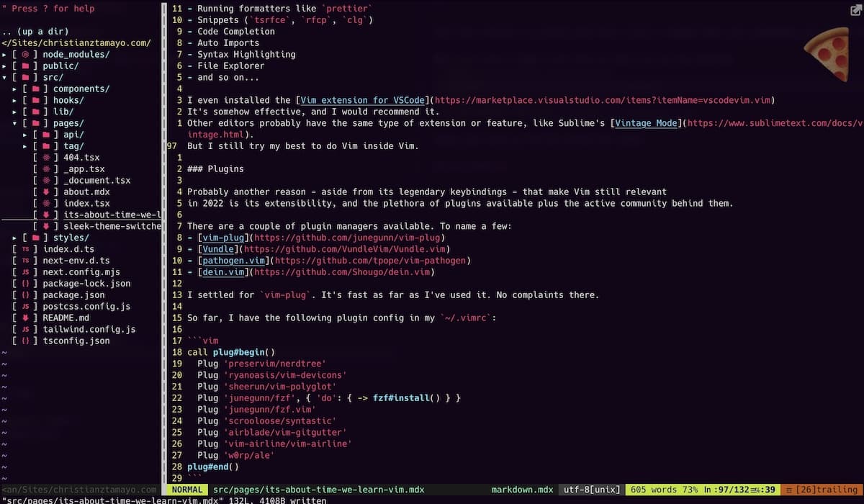Click the JSON braces icon beside tsconfig.json

tap(26, 341)
